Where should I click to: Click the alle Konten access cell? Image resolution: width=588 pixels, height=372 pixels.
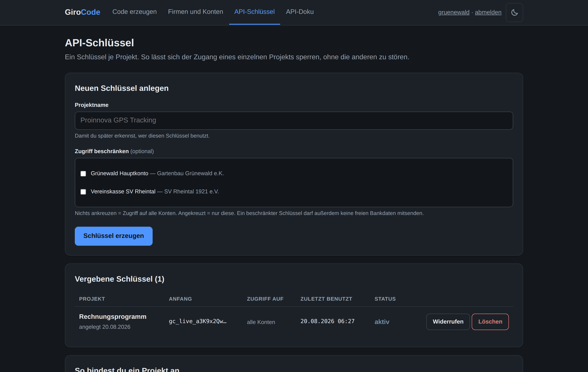tap(261, 322)
